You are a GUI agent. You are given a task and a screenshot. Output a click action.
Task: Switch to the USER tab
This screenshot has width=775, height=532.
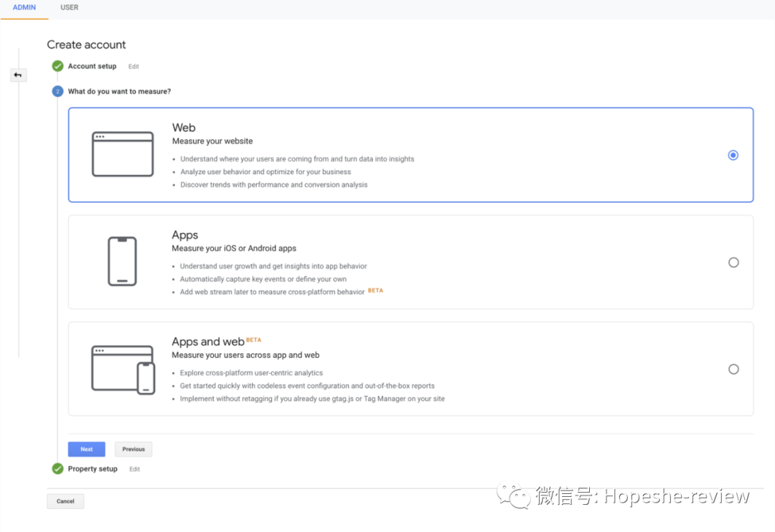click(69, 8)
